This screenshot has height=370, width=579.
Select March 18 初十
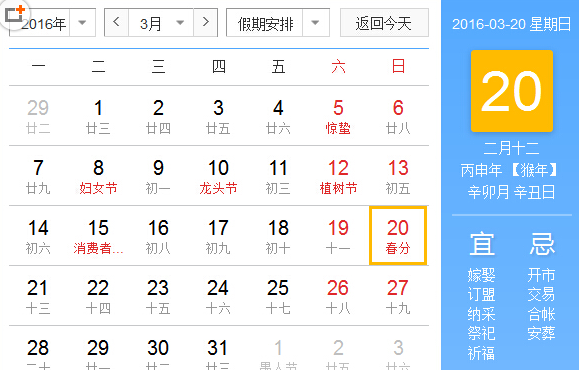tap(278, 236)
